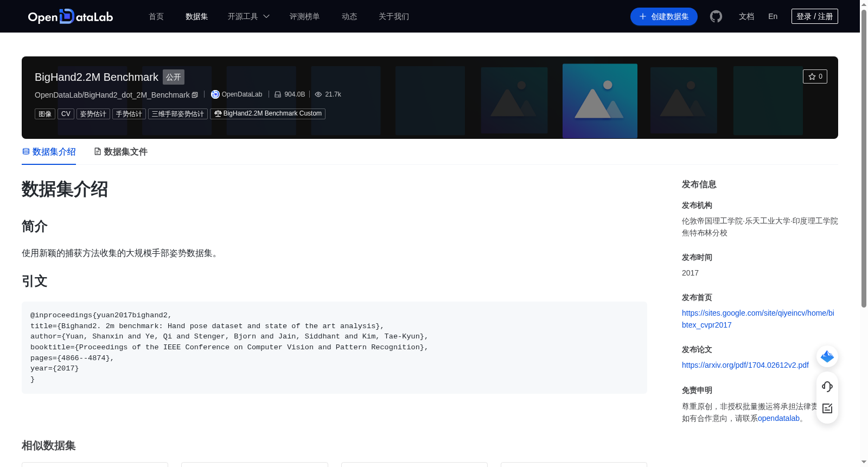The height and width of the screenshot is (467, 868).
Task: Click the 创建数据集 button
Action: [x=664, y=17]
